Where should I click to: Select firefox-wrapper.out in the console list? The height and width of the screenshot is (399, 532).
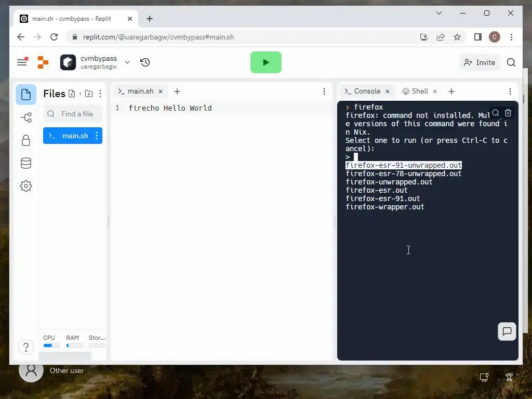(x=385, y=207)
